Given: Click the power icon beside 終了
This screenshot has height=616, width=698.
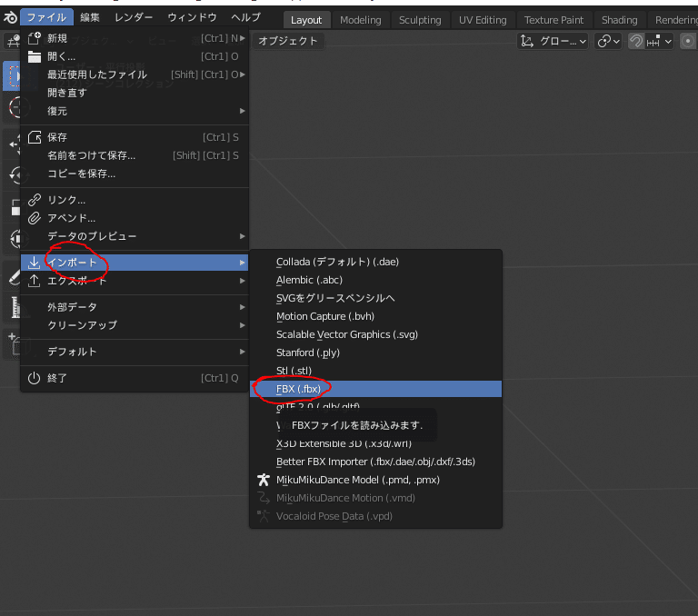Looking at the screenshot, I should pyautogui.click(x=35, y=378).
